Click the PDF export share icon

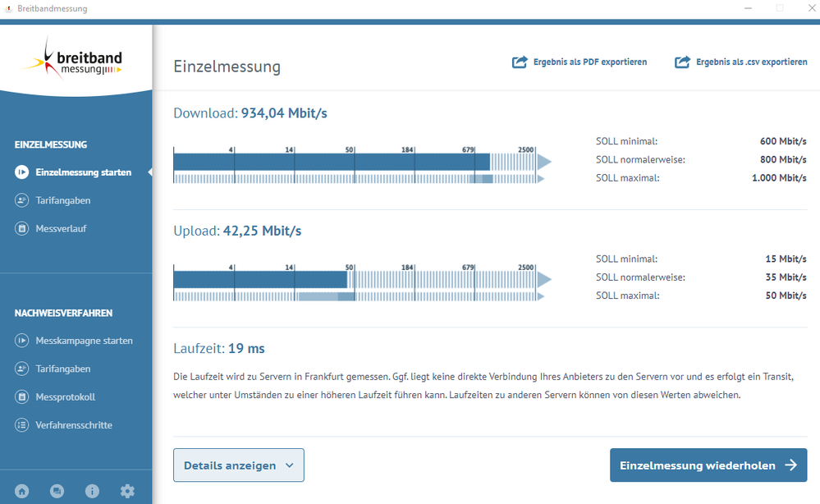click(x=520, y=62)
